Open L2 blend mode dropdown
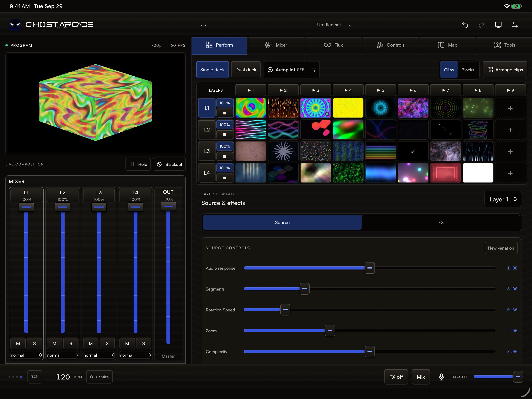 tap(62, 355)
